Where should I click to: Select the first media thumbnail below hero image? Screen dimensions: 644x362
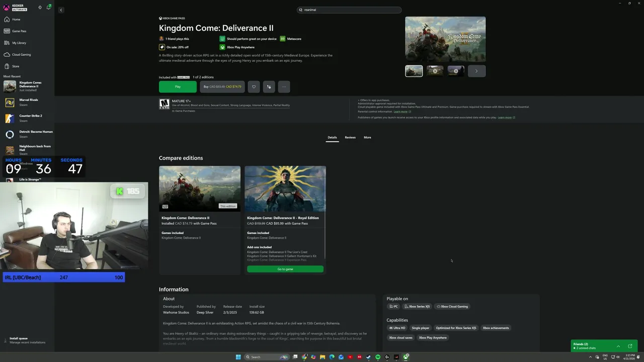[x=414, y=71]
